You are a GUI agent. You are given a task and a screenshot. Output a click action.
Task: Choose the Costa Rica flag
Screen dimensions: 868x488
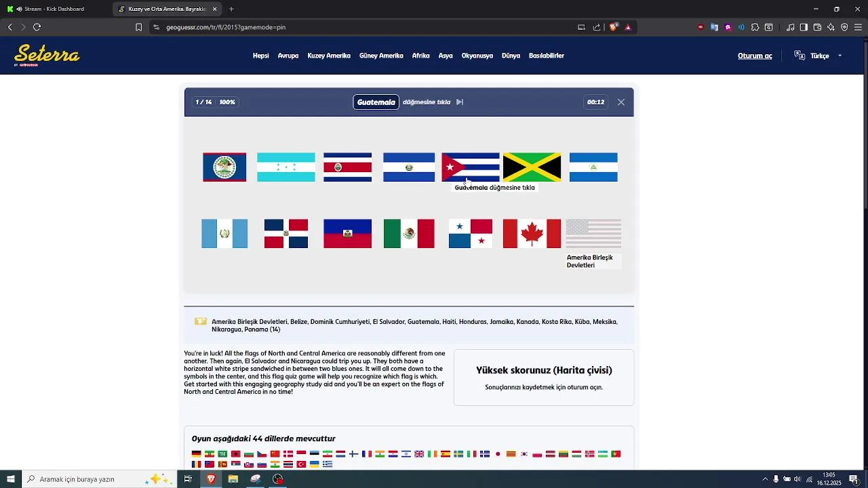pyautogui.click(x=348, y=167)
